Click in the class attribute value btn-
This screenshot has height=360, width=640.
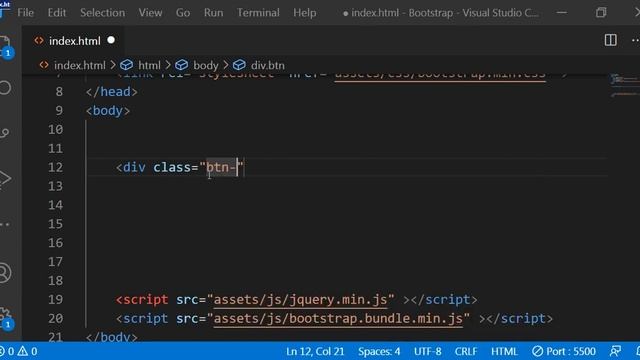tap(221, 167)
